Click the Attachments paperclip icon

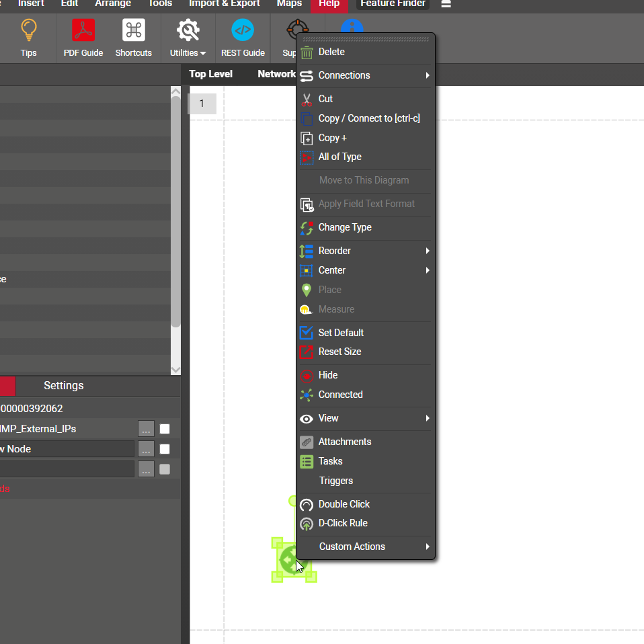307,442
